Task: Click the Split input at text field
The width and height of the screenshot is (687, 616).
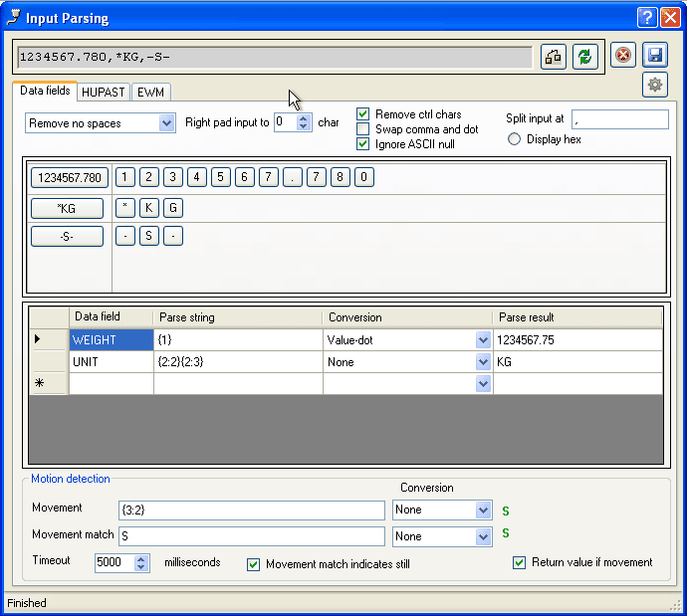Action: pos(619,119)
